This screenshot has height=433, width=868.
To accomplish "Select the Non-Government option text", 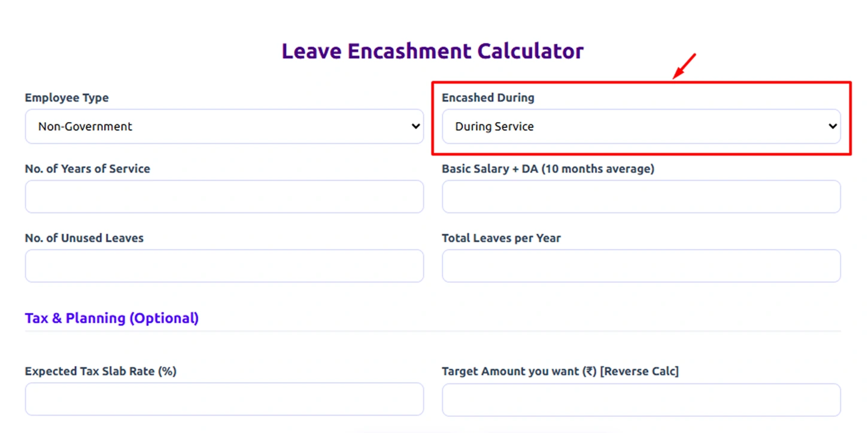I will click(x=85, y=126).
